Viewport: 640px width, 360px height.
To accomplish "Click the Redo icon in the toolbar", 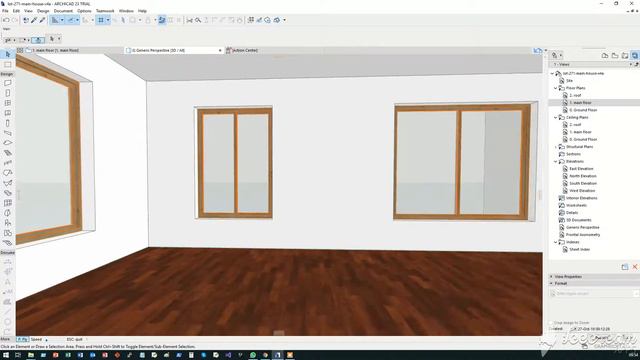I will point(15,20).
